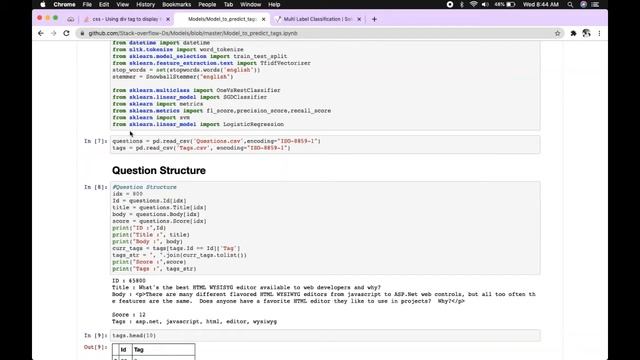The image size is (640, 360).
Task: Open the Apple menu
Action: (43, 4)
